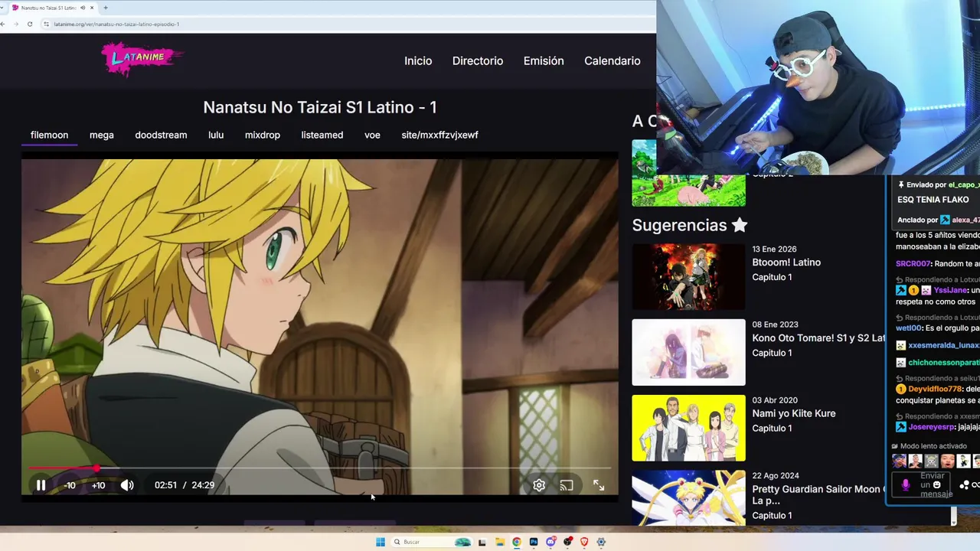Screen dimensions: 980x551
Task: Open the Inicio menu link
Action: point(418,60)
